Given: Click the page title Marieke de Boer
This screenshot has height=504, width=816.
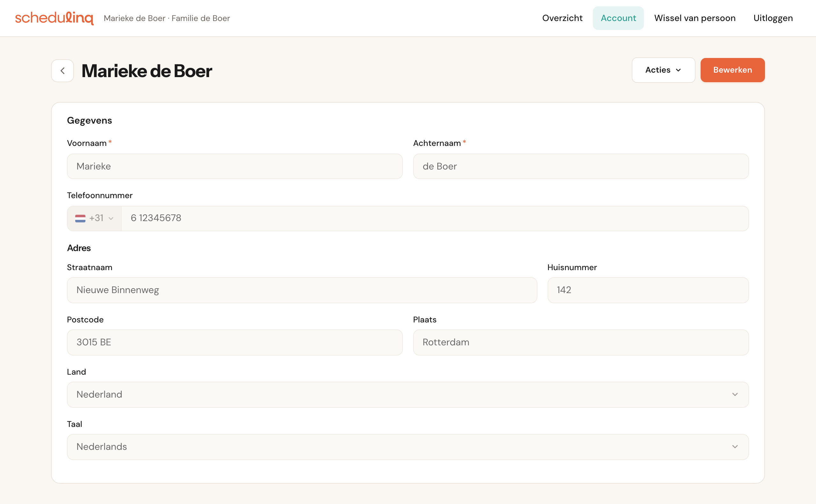Looking at the screenshot, I should pyautogui.click(x=147, y=71).
